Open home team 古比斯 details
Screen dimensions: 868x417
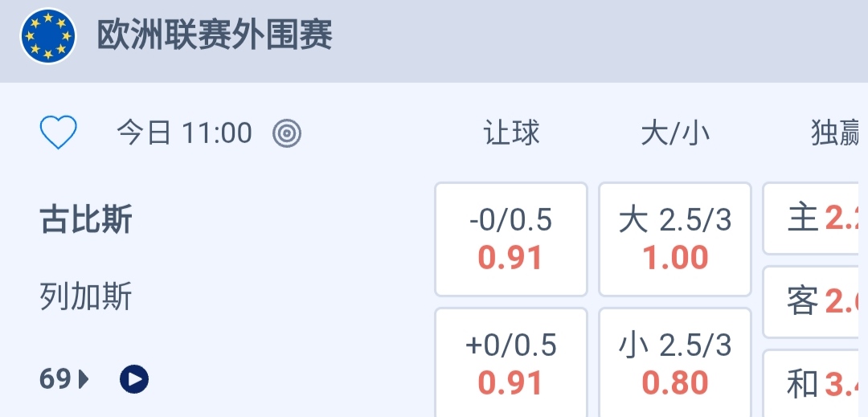[86, 220]
